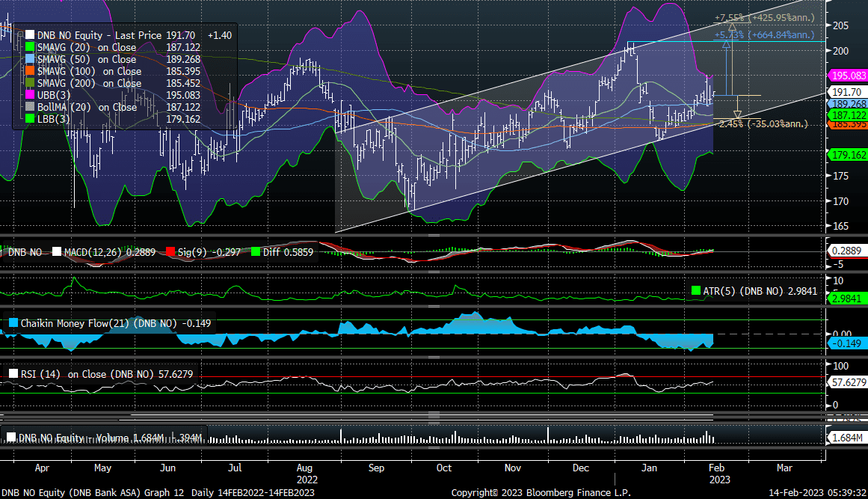Click the 0.2889 MACD axis value tag
This screenshot has height=499, width=868.
coord(846,251)
